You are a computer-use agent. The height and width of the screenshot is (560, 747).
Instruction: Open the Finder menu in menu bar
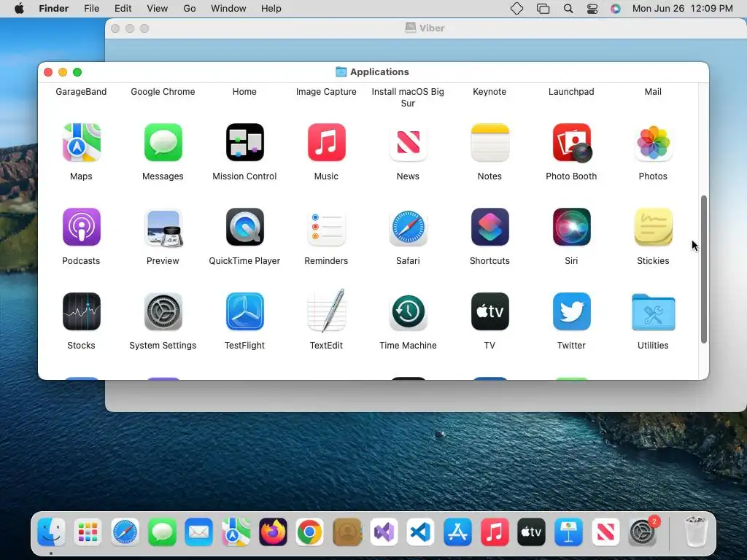(53, 9)
